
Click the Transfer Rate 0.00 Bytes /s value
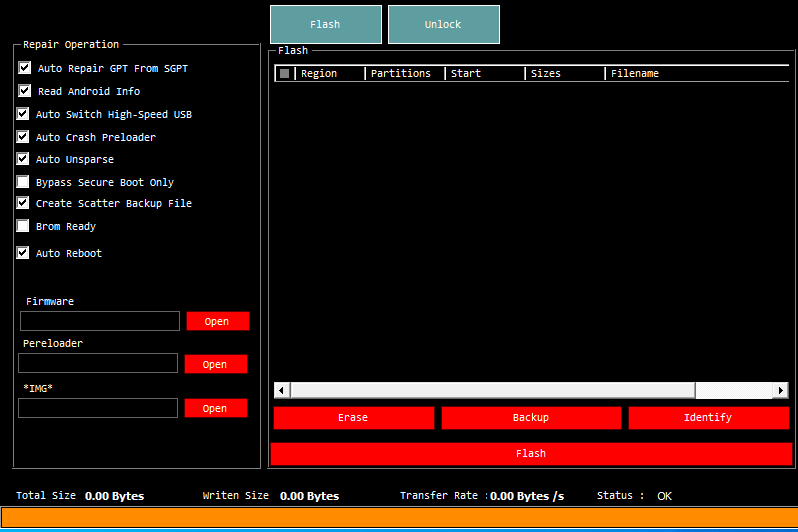[x=527, y=496]
